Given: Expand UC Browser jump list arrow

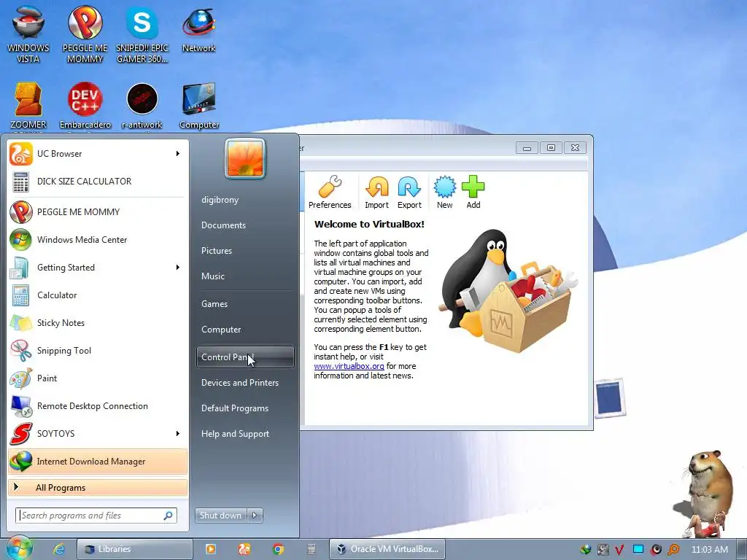Looking at the screenshot, I should [x=178, y=153].
